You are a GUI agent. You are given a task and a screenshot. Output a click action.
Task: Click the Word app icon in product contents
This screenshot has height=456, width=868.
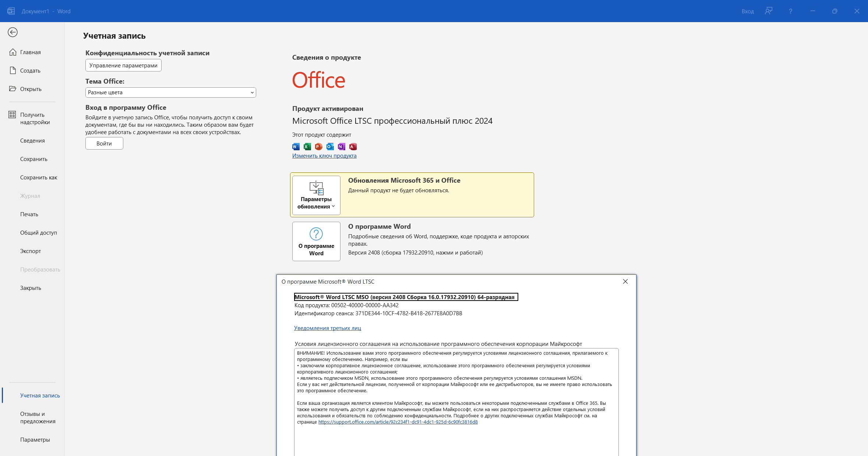click(x=296, y=147)
